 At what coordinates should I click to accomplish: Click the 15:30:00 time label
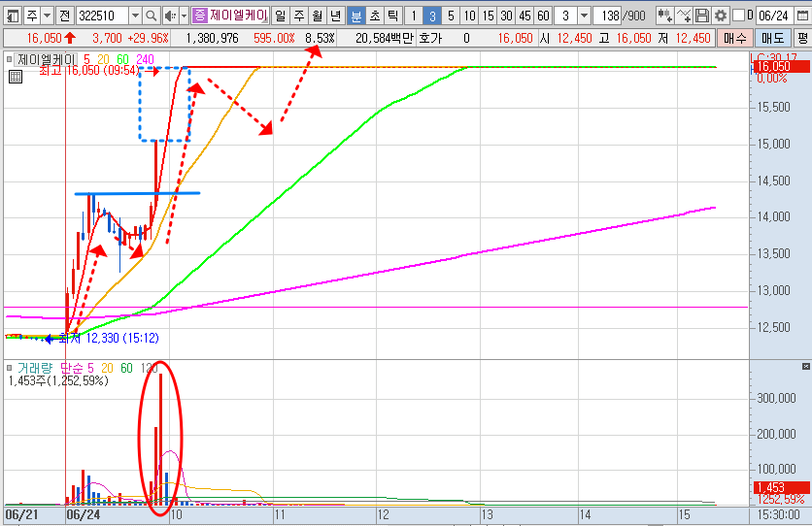tap(778, 515)
